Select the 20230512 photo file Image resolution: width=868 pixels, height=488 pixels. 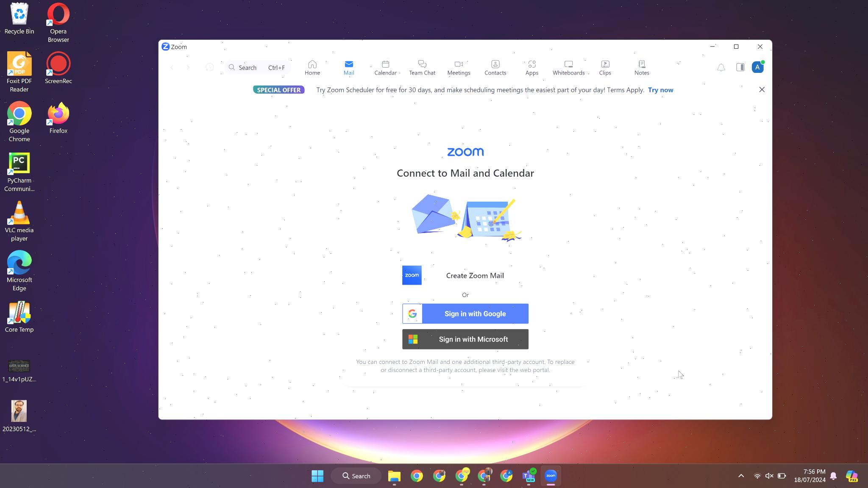click(x=19, y=416)
